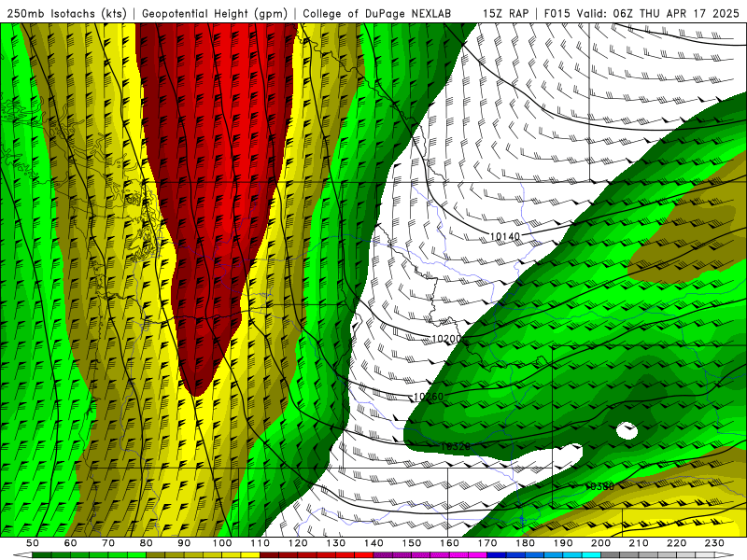Image resolution: width=747 pixels, height=560 pixels.
Task: Click the 10320 height contour label
Action: click(x=456, y=446)
